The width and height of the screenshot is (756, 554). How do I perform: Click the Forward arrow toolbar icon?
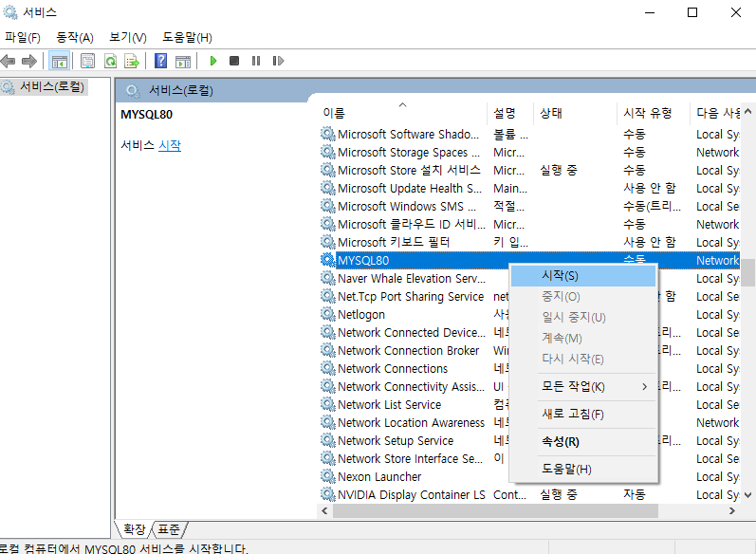coord(29,61)
